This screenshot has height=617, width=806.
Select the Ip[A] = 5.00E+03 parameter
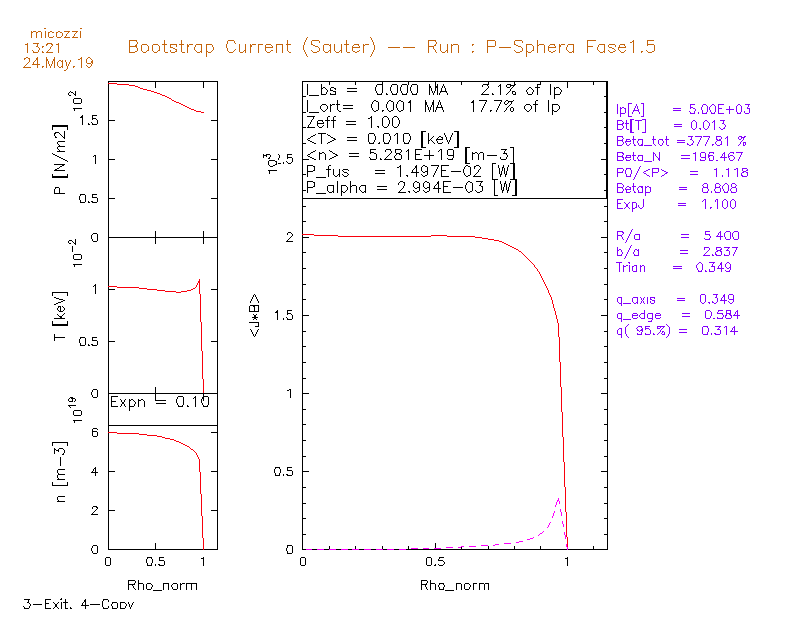coord(683,109)
